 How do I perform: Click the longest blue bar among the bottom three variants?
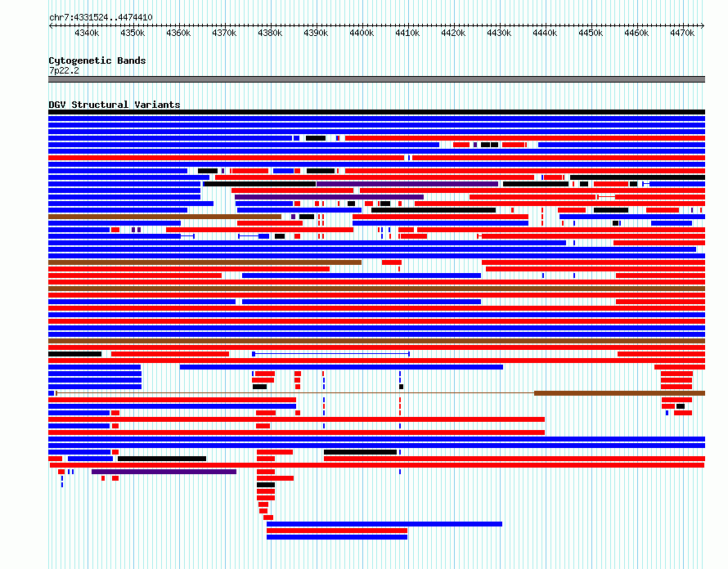384,524
